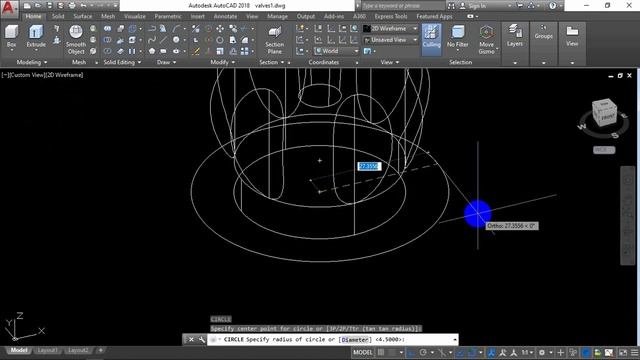
Task: Click the status bar customization menu icon
Action: (x=634, y=352)
